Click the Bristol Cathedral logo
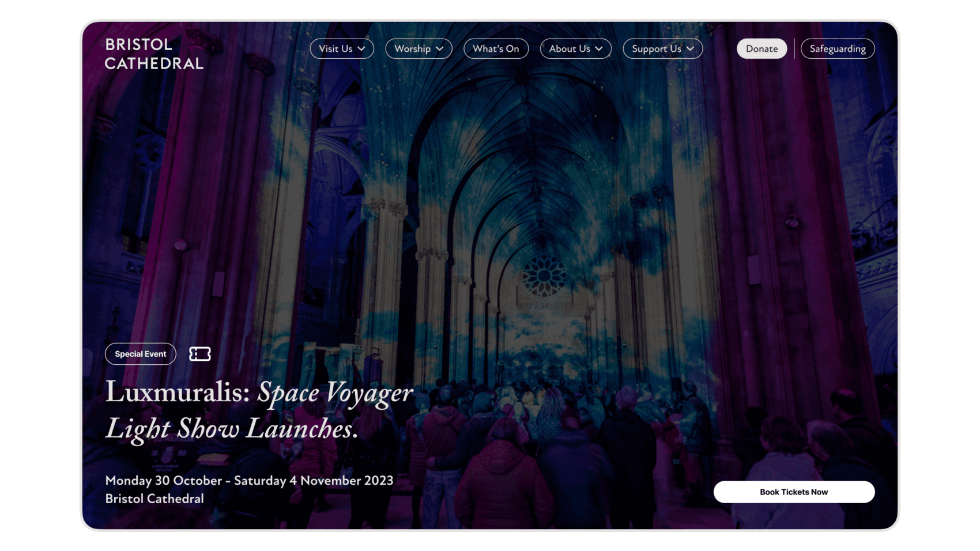Screen dimensions: 980x551 (154, 54)
